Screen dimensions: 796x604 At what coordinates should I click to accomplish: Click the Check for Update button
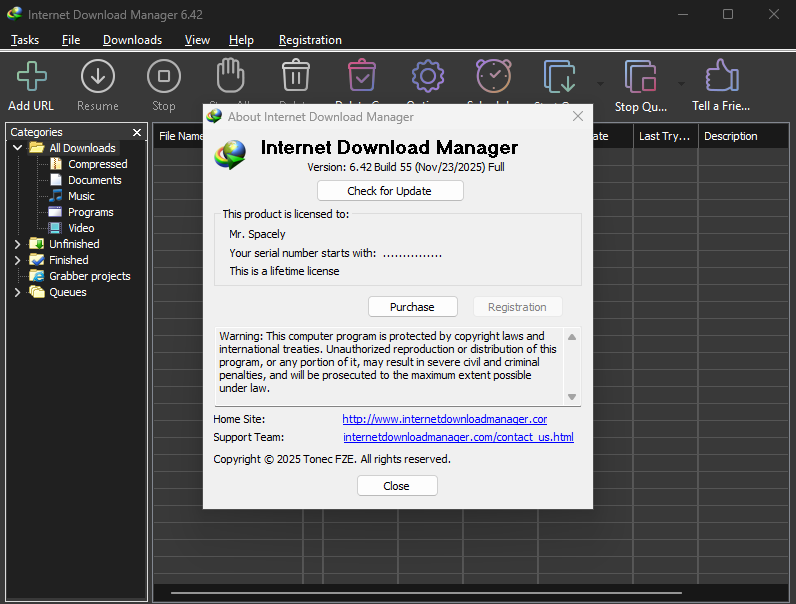pos(390,191)
